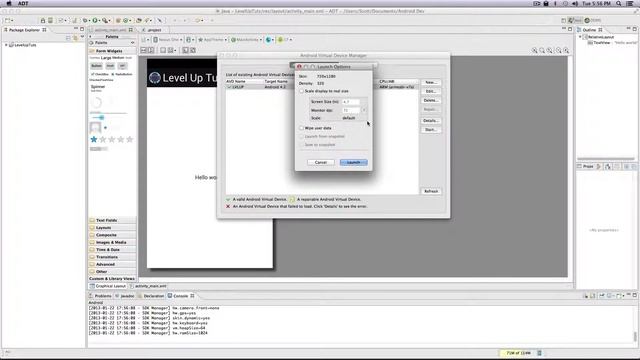Click Start... in the AVD Manager
The width and height of the screenshot is (640, 360).
pos(431,130)
